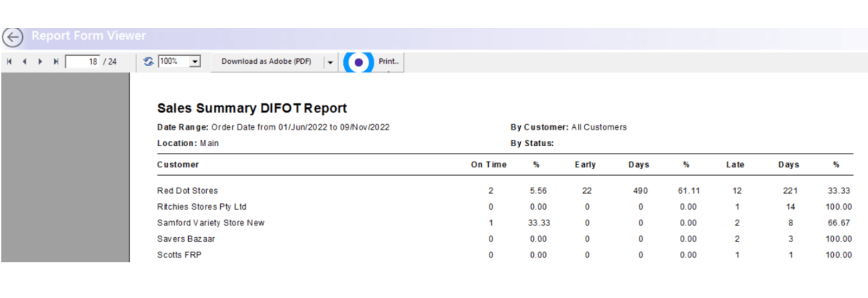Click Red Dot Stores early days 490

pyautogui.click(x=641, y=191)
